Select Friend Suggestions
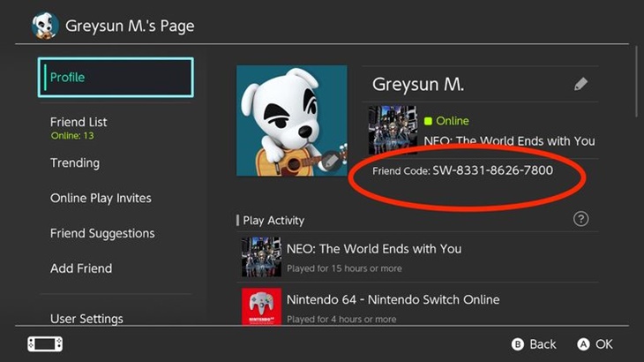 [102, 233]
